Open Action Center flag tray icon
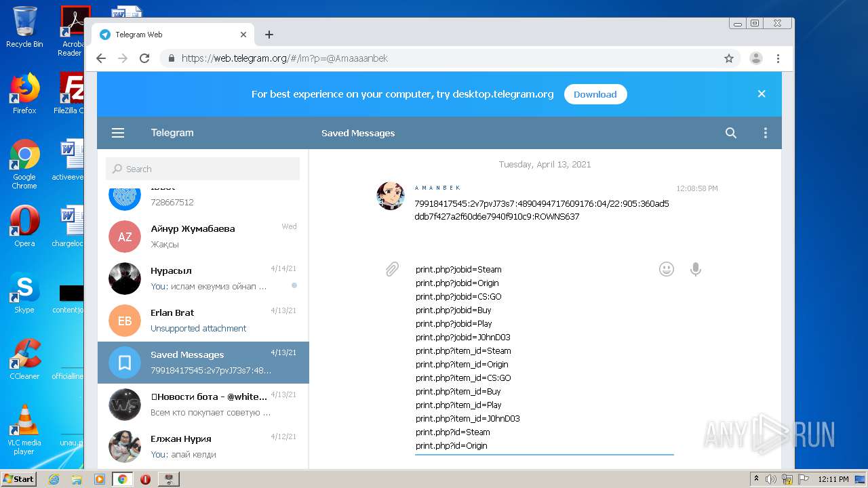 point(803,479)
